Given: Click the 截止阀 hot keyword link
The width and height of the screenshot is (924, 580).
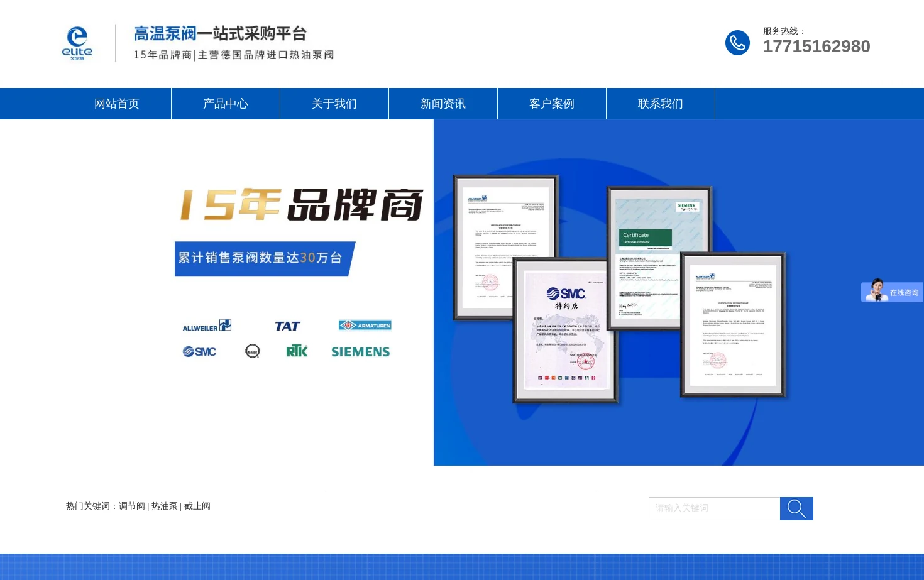Looking at the screenshot, I should pyautogui.click(x=197, y=506).
